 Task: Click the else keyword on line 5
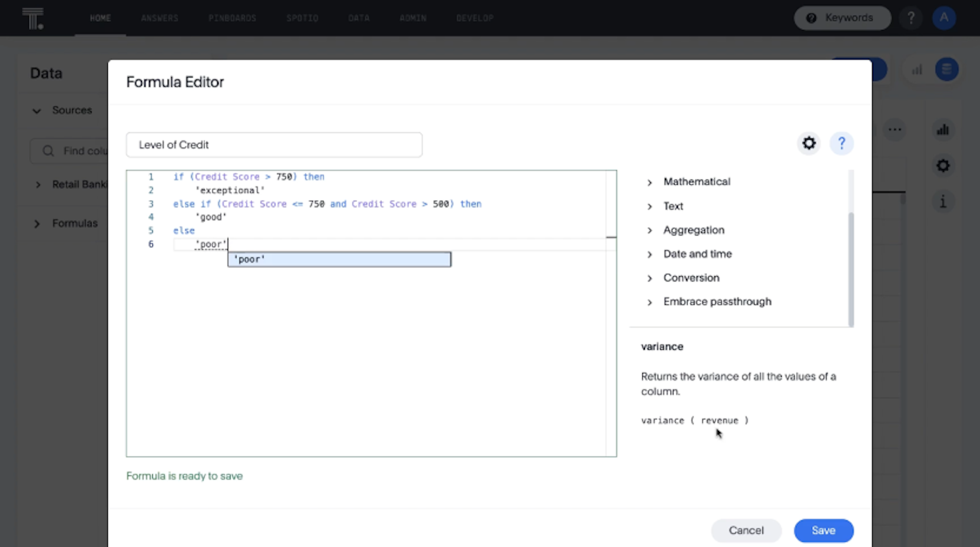click(x=184, y=230)
